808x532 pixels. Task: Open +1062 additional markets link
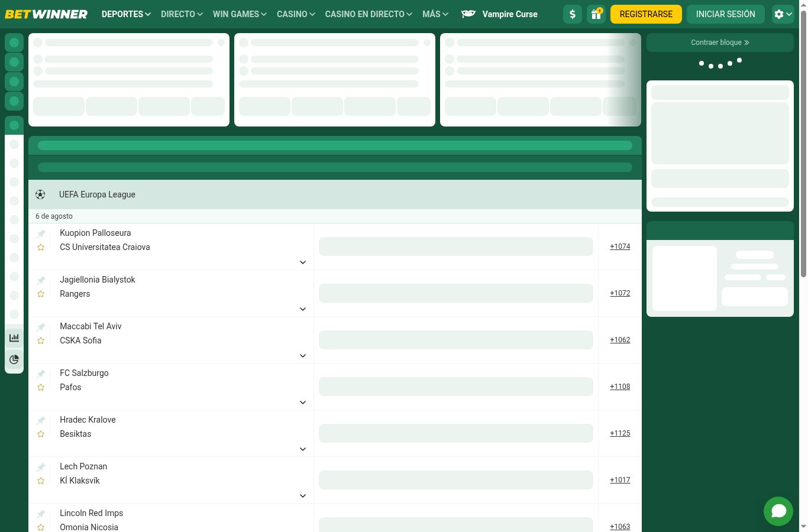pos(620,340)
